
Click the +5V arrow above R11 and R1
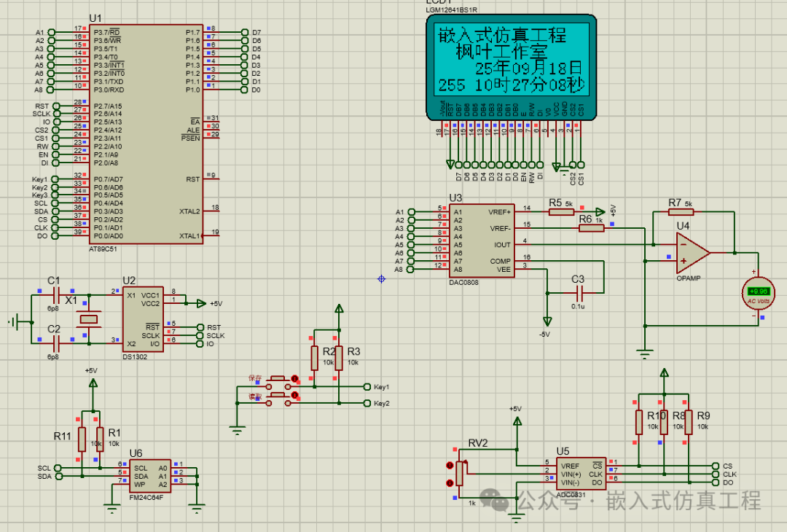click(x=93, y=383)
